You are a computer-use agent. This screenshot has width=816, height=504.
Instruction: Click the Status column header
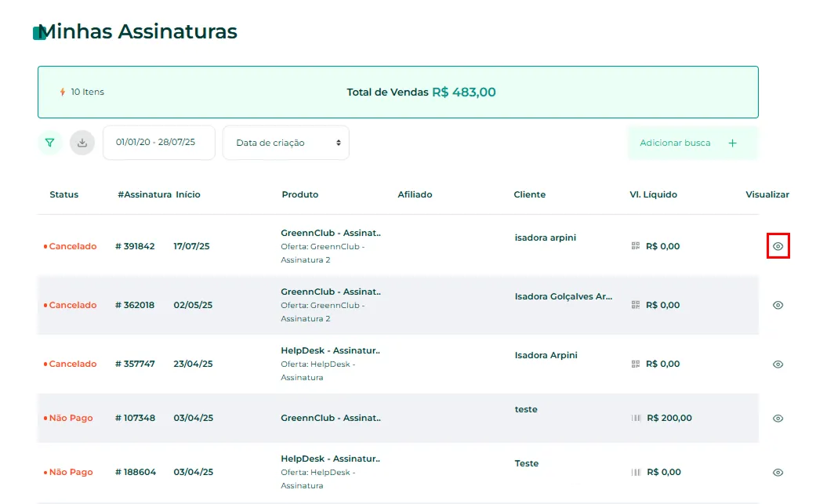[x=64, y=194]
